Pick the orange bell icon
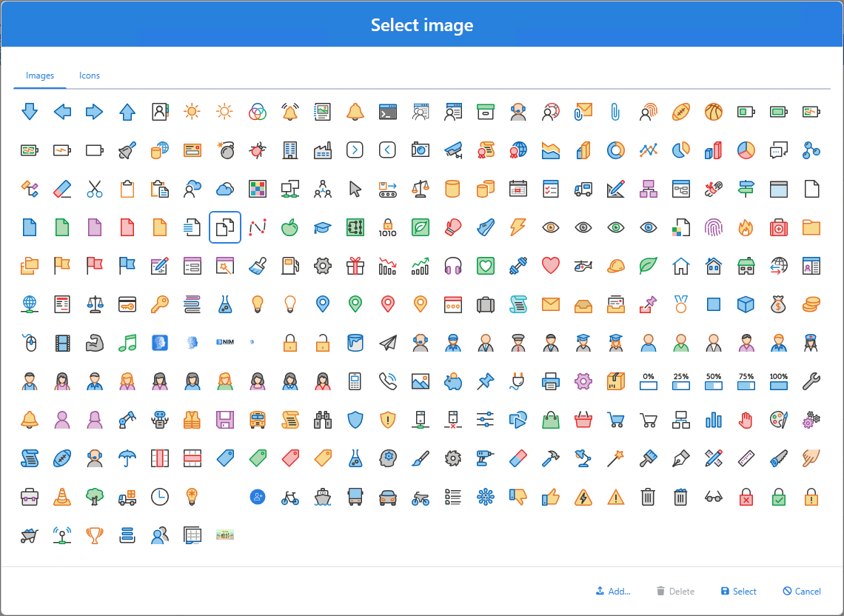The image size is (844, 616). pyautogui.click(x=355, y=112)
